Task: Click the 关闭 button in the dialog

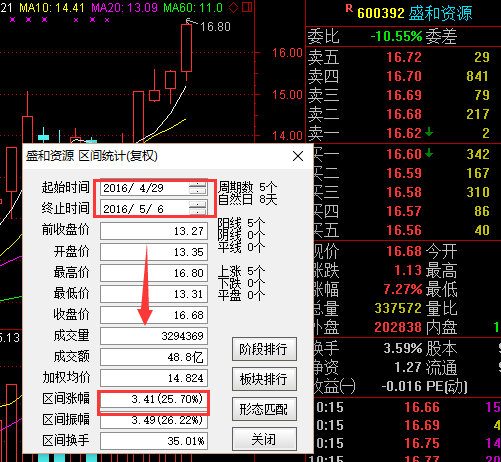Action: click(x=264, y=439)
